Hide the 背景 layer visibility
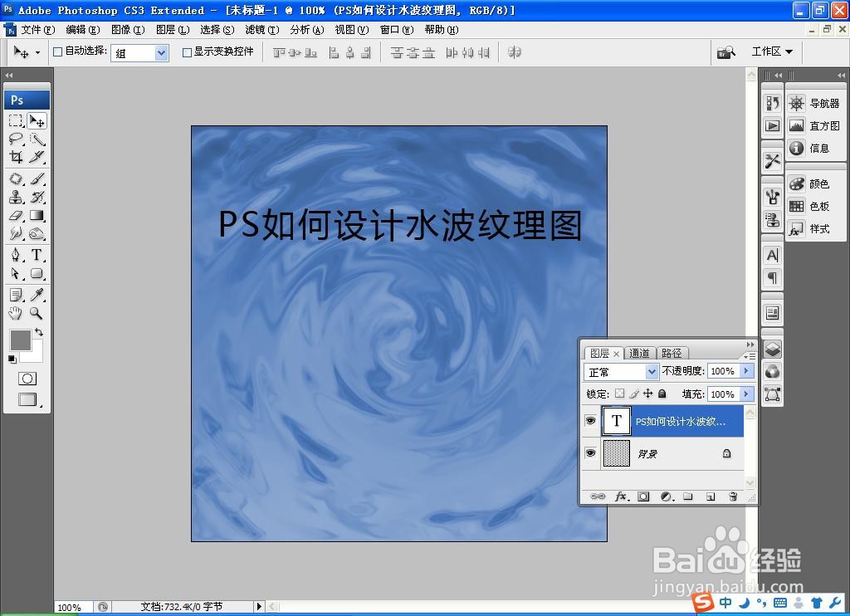The image size is (850, 616). 591,452
